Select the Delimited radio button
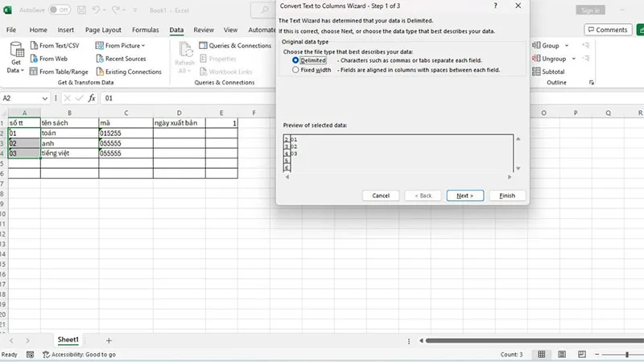 point(295,60)
